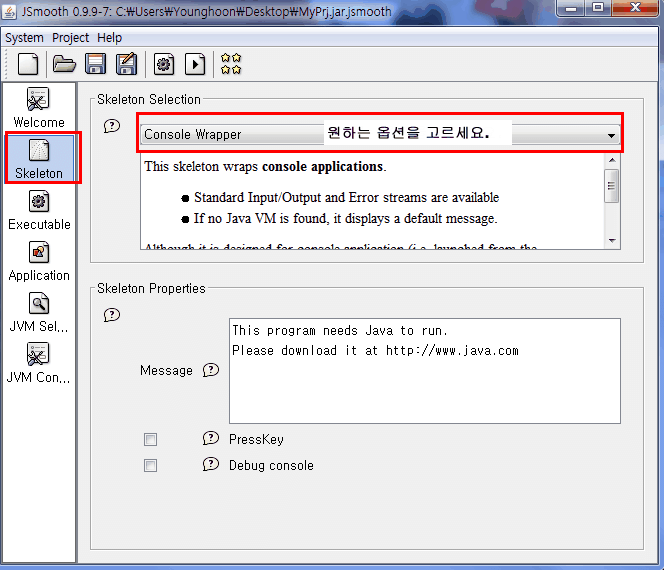
Task: Click the skeleton description scrollbar up arrow
Action: click(612, 160)
